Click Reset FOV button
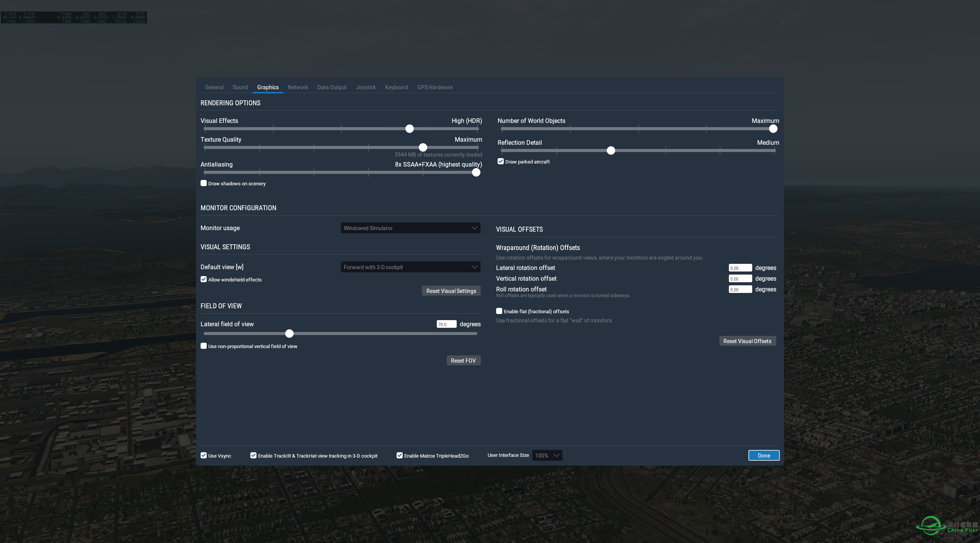The height and width of the screenshot is (543, 980). click(463, 360)
